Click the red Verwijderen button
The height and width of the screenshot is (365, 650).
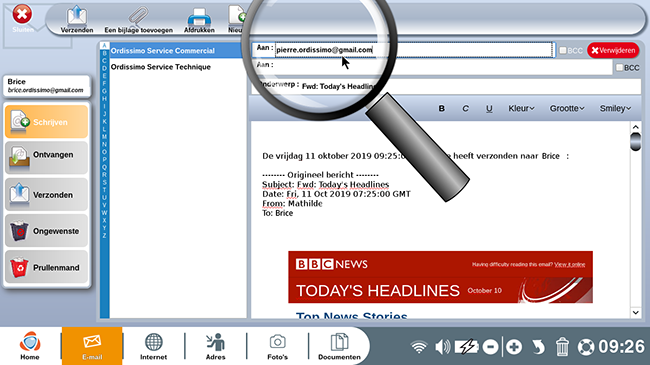613,50
